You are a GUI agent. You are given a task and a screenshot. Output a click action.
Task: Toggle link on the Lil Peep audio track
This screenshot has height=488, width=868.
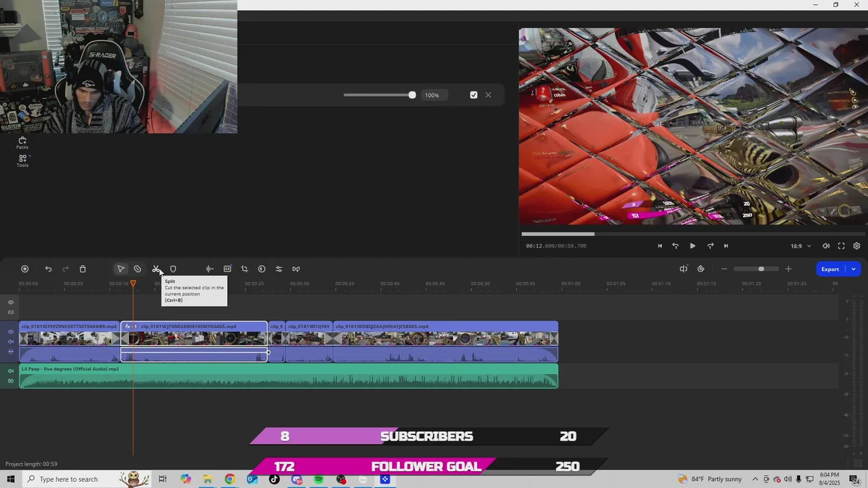pyautogui.click(x=11, y=381)
